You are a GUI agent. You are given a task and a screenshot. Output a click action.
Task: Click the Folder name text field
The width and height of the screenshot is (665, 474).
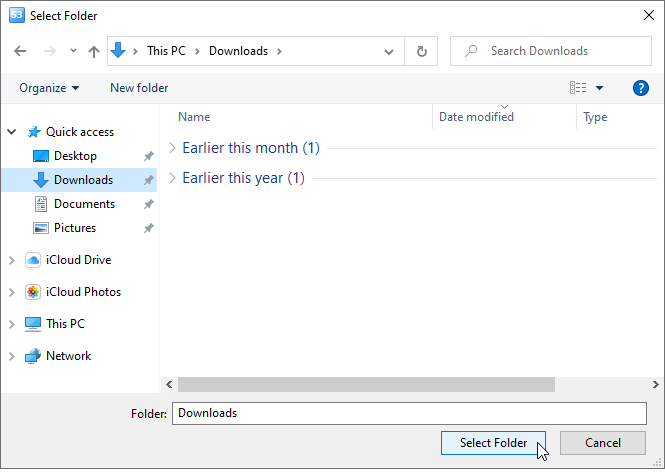pos(409,413)
